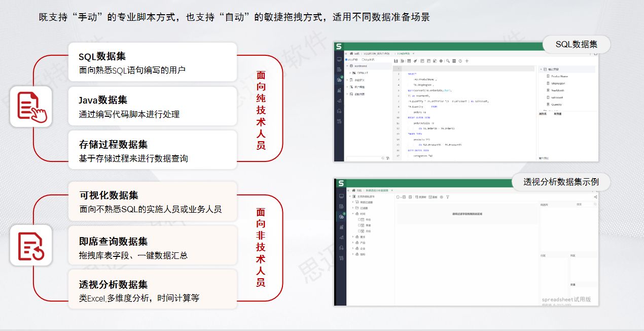Click the badged cube sidebar icon in SQL screenshot
644x331 pixels.
[x=339, y=80]
